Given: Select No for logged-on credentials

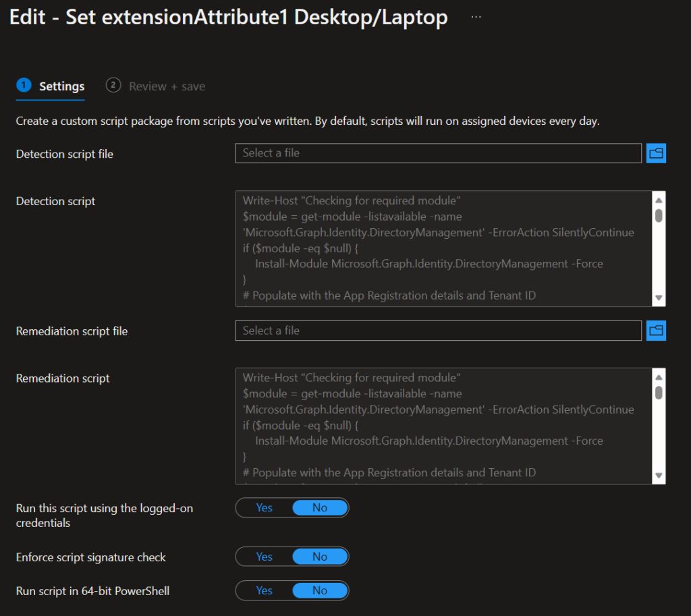Looking at the screenshot, I should tap(320, 507).
